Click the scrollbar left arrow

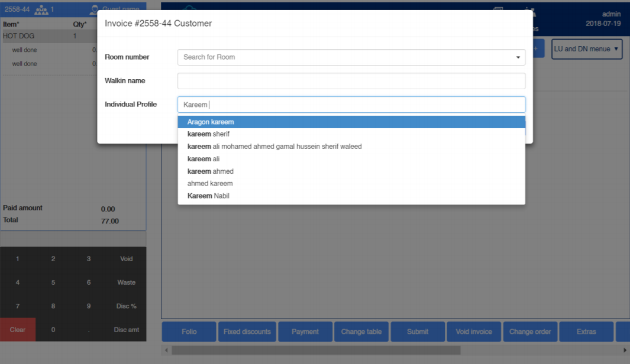pos(166,350)
